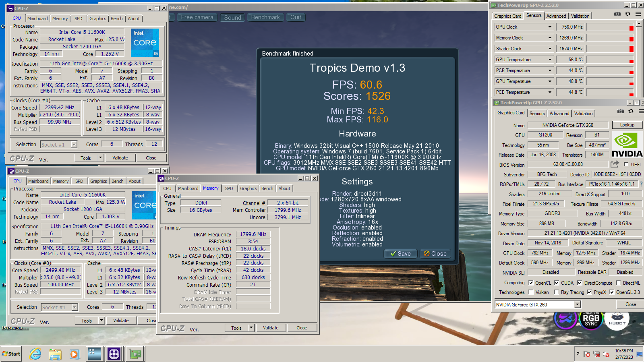
Task: Click the Benchmark button in Tropics toolbar
Action: [x=265, y=17]
